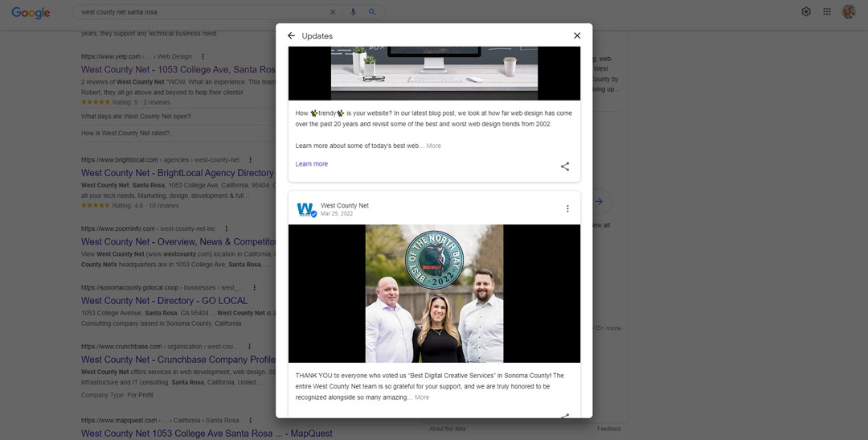Open the desk computer image in first post

pos(434,73)
